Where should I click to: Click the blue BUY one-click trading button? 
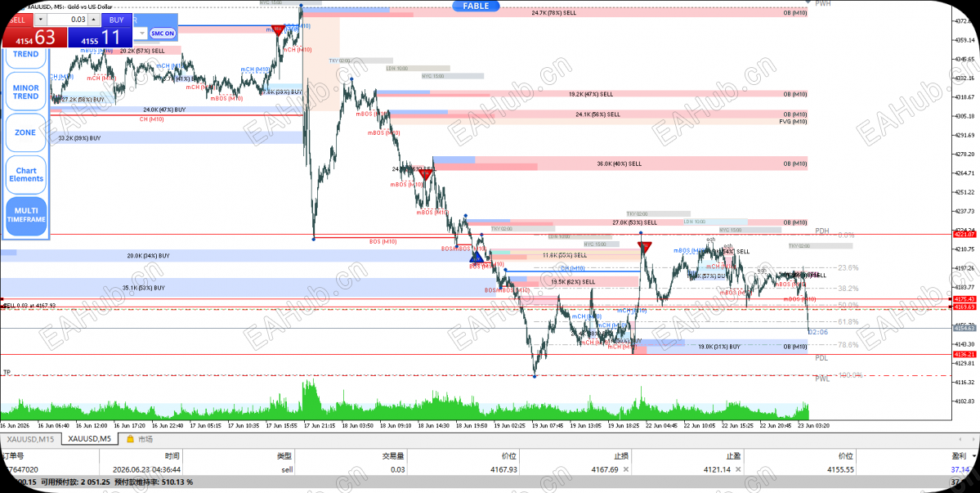(116, 20)
